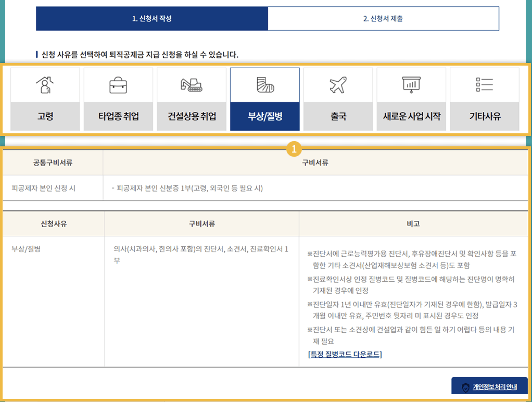The height and width of the screenshot is (402, 532).
Task: Click the 새로운 사업 시작 presentation icon
Action: (x=411, y=84)
